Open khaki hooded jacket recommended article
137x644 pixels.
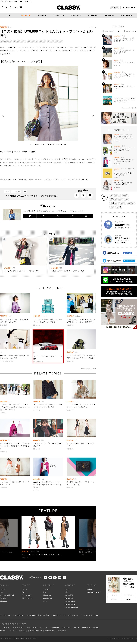81,339
